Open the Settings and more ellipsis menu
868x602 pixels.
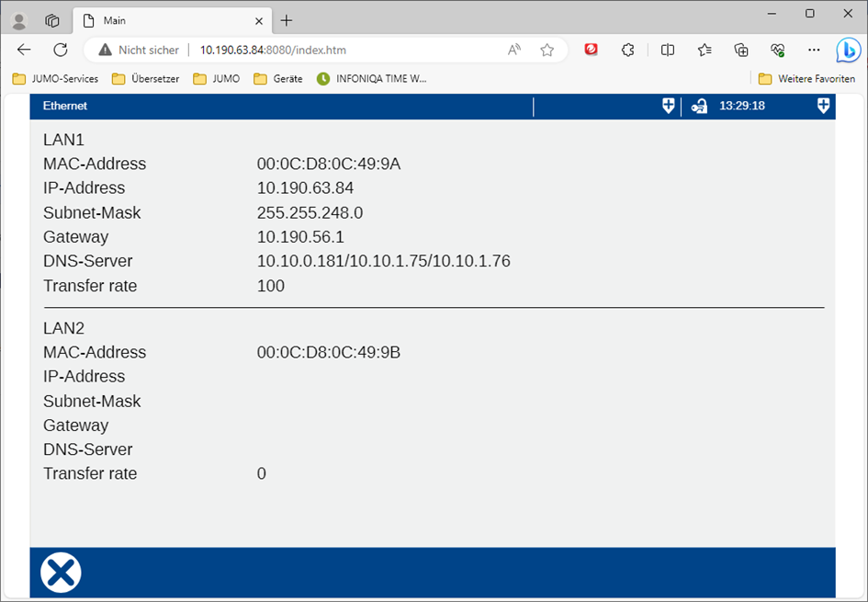814,50
